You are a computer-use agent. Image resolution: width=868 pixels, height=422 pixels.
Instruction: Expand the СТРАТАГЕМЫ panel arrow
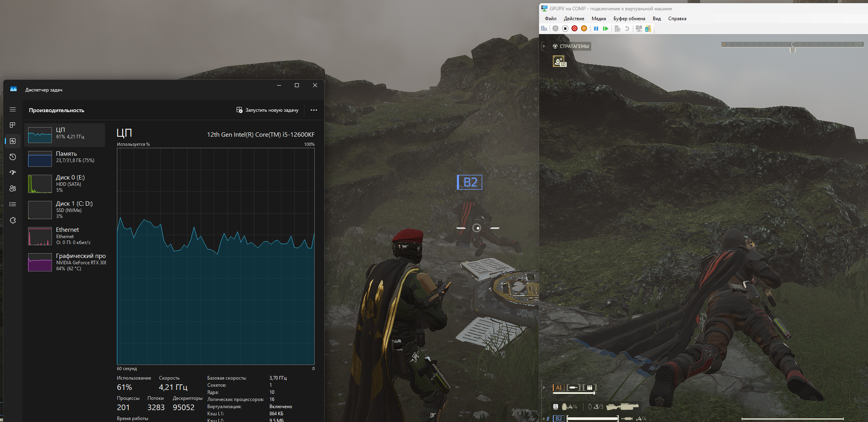(x=544, y=46)
